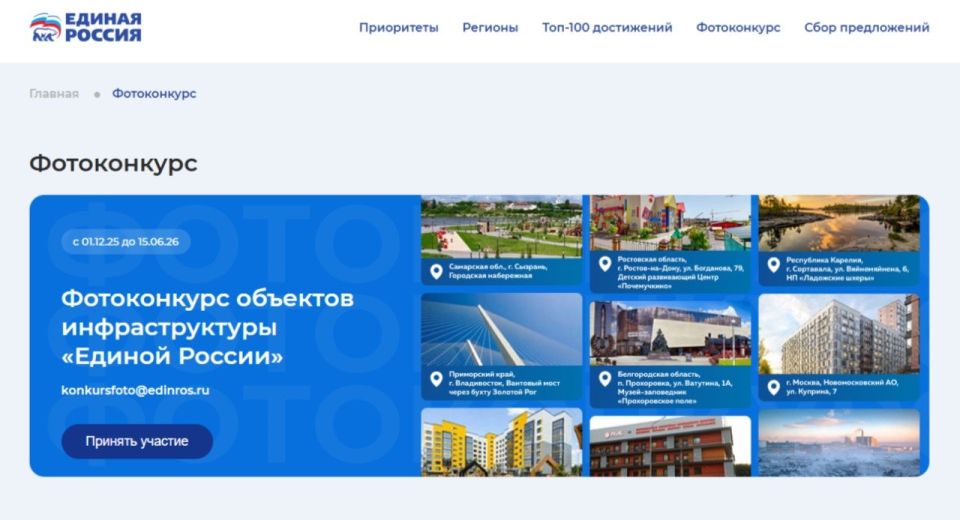This screenshot has width=960, height=520.
Task: Open Топ-100 достижений page
Action: click(607, 28)
